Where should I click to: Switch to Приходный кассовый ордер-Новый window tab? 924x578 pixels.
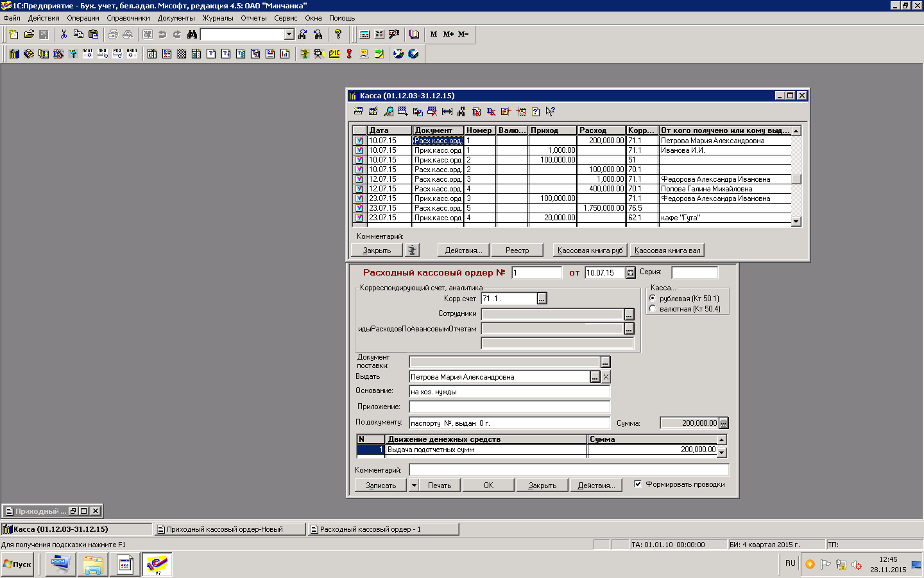pyautogui.click(x=230, y=529)
